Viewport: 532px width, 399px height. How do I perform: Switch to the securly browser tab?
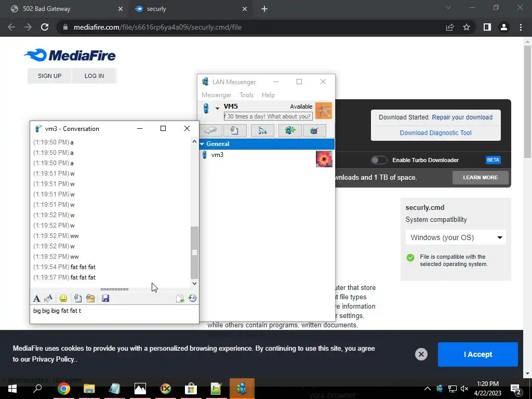(190, 9)
